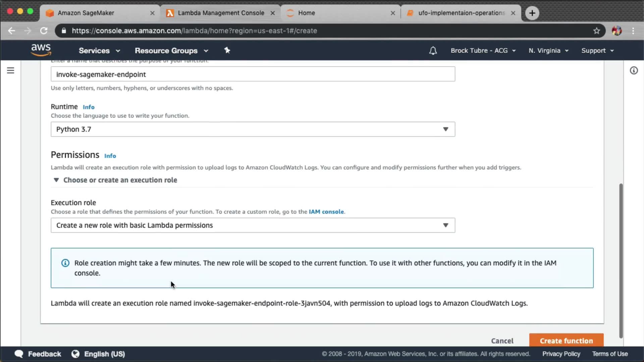Click the browser profile avatar icon
This screenshot has width=644, height=362.
pyautogui.click(x=616, y=31)
